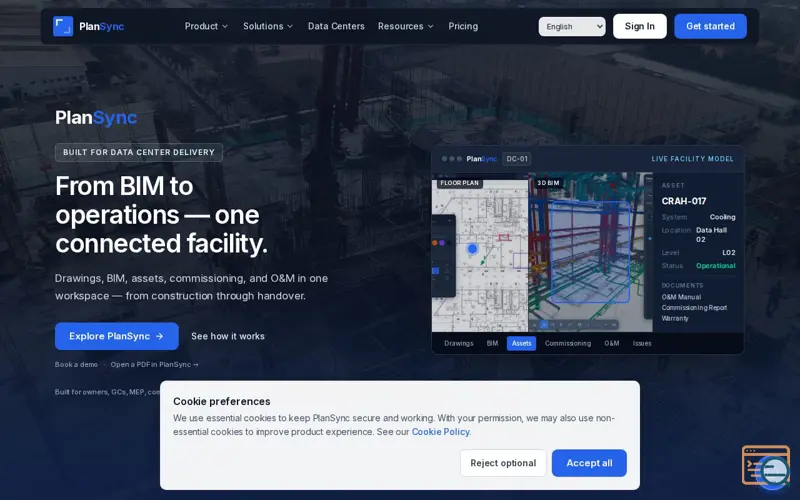This screenshot has width=800, height=500.
Task: Select the Assets tab
Action: coord(521,343)
